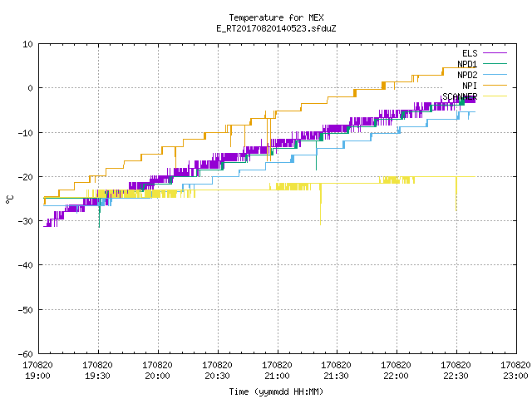Click the NPD2 legend label
532x399 pixels.
point(467,75)
